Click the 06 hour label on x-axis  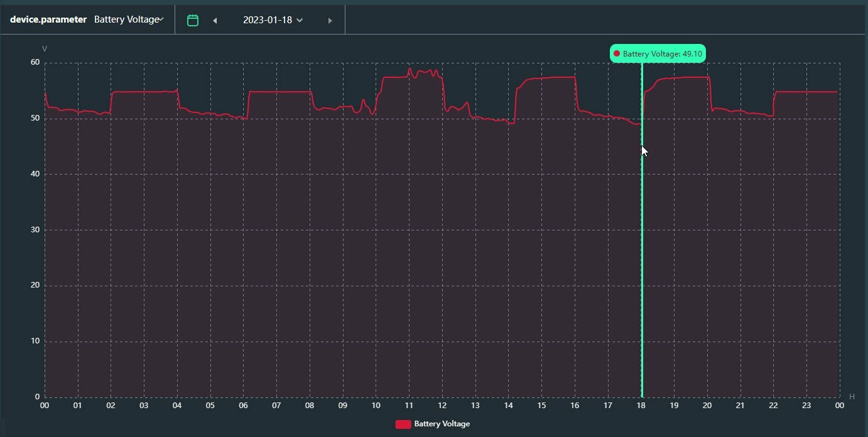tap(243, 406)
